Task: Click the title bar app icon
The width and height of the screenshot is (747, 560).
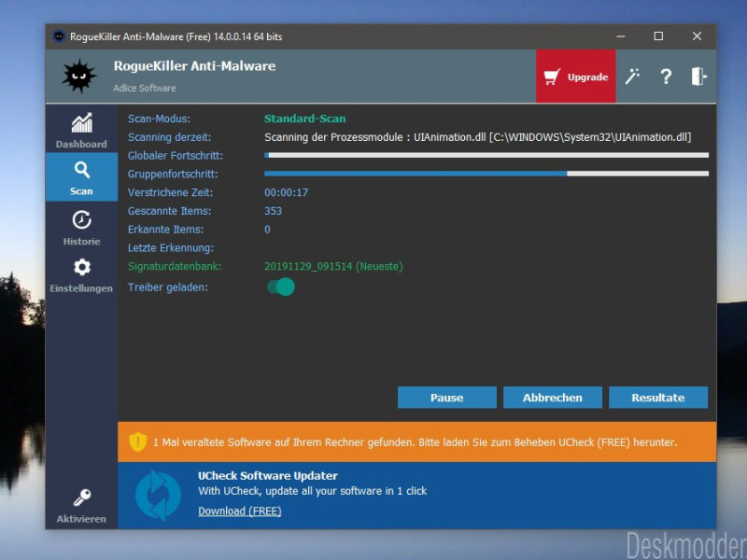Action: click(x=59, y=36)
